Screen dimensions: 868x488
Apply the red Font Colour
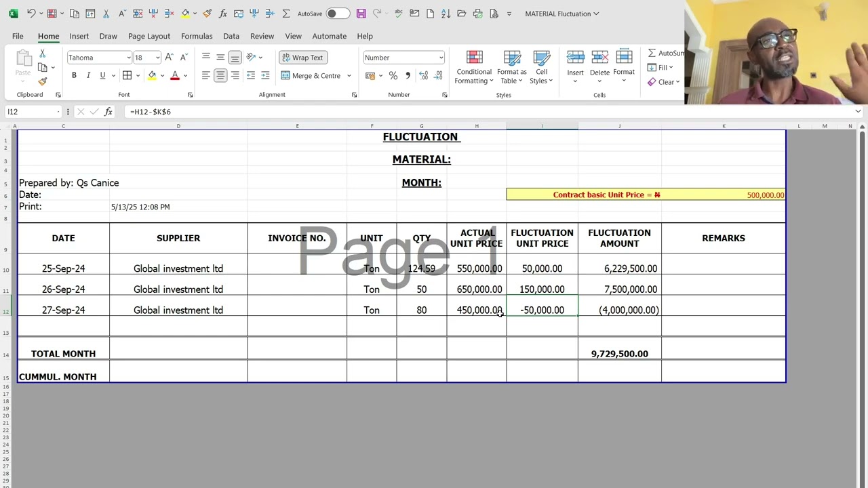point(175,75)
